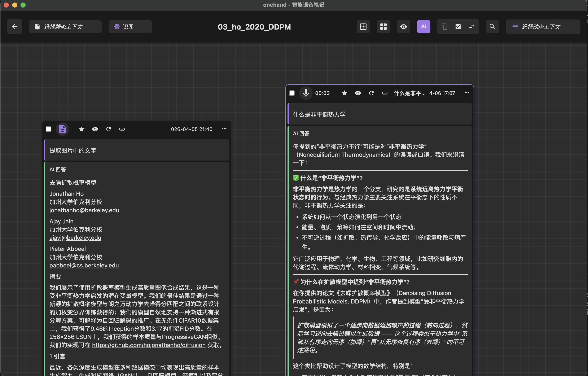Refresh the 提取图片中的文字 card

click(x=108, y=129)
